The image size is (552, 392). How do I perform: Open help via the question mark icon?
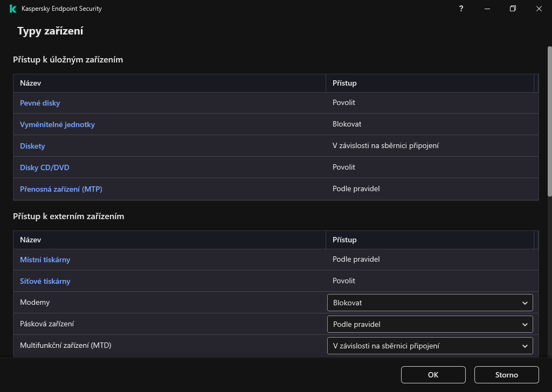pos(461,9)
